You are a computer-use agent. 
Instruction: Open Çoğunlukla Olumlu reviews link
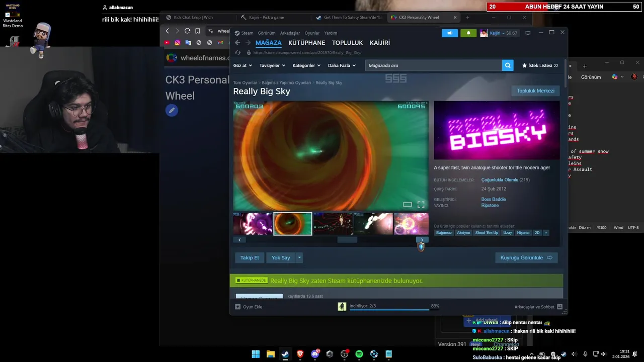pos(500,180)
